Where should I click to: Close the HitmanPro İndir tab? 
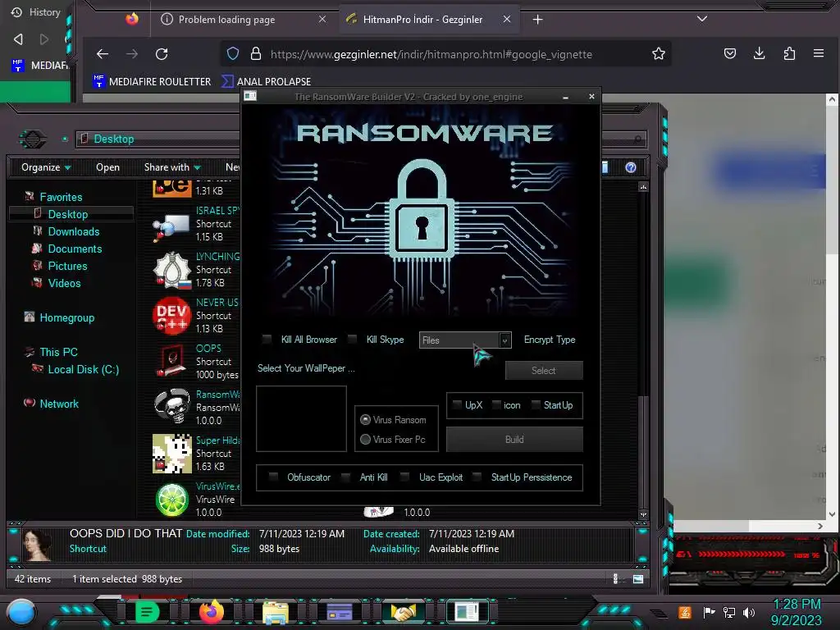coord(507,20)
